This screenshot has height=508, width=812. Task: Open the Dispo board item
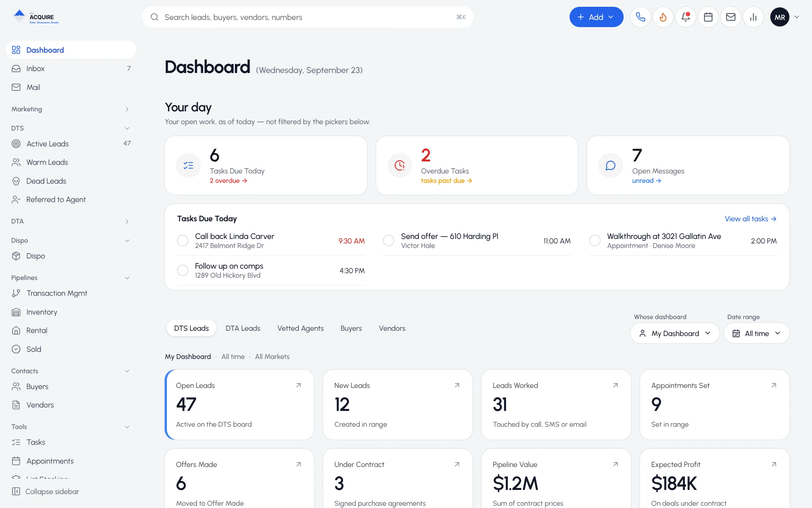[71, 256]
